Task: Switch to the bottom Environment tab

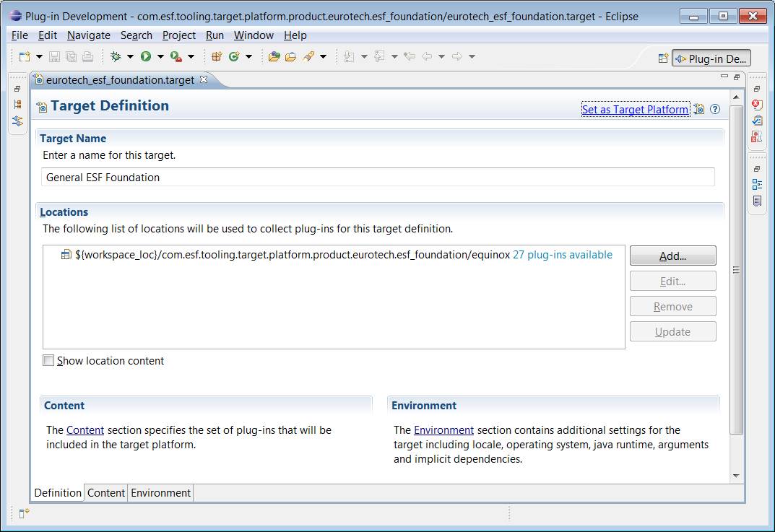Action: (x=160, y=493)
